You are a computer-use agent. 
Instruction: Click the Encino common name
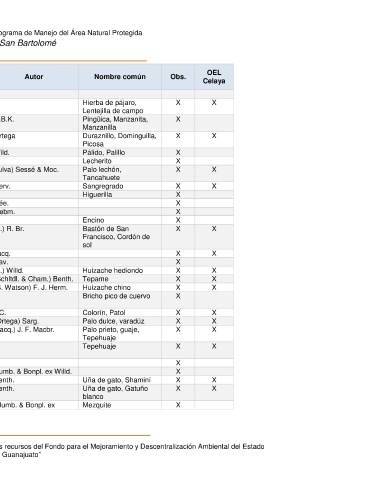click(x=93, y=220)
